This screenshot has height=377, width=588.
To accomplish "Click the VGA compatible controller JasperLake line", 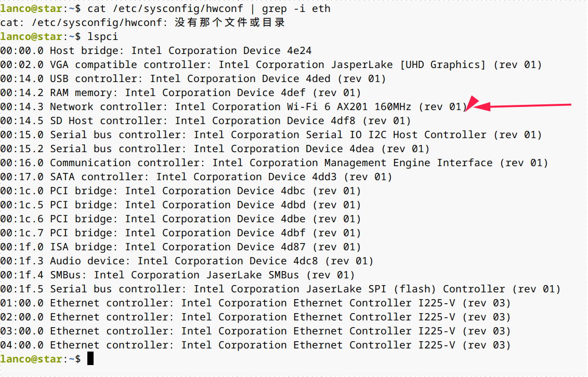I will [x=271, y=65].
